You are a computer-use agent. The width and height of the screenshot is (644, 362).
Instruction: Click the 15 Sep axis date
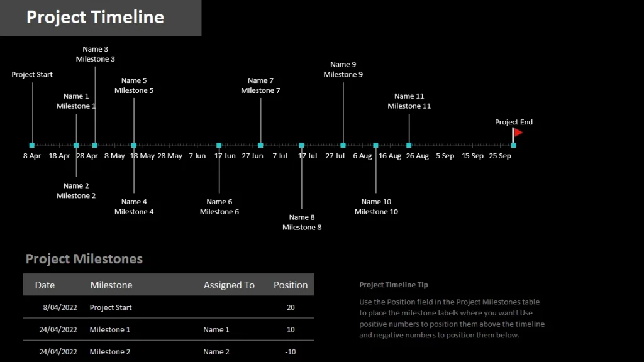coord(472,156)
